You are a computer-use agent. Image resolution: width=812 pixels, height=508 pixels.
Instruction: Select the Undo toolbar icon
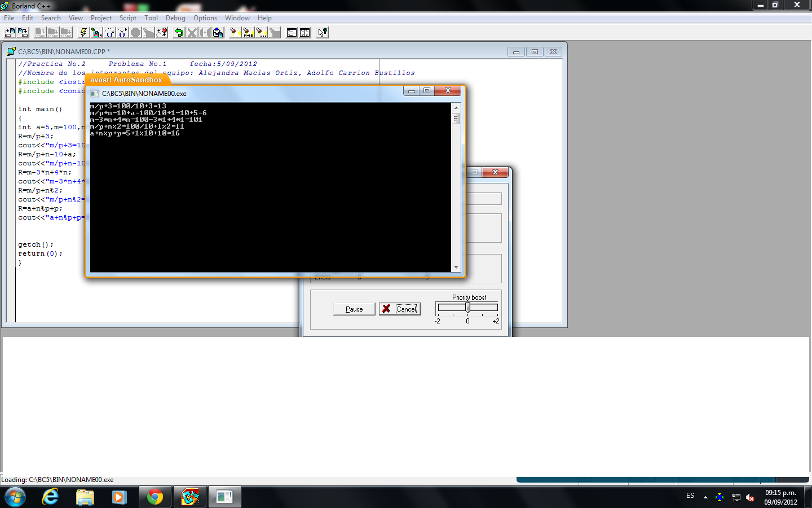pyautogui.click(x=179, y=32)
